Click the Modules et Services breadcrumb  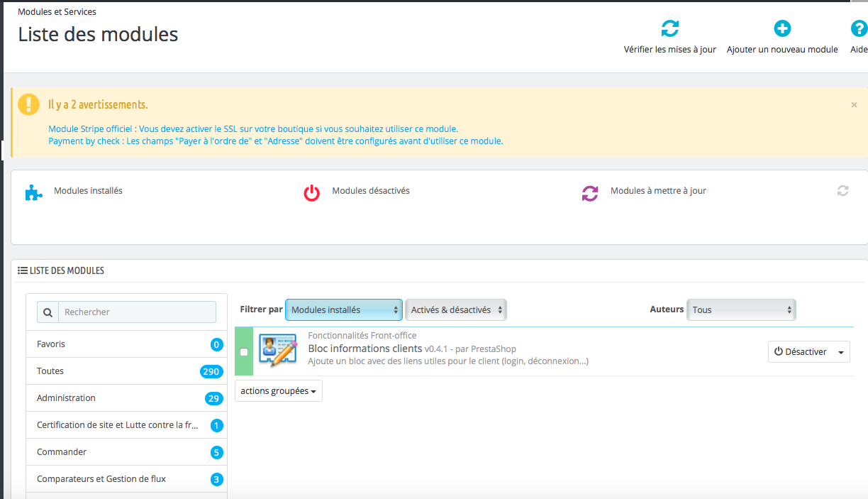click(57, 12)
